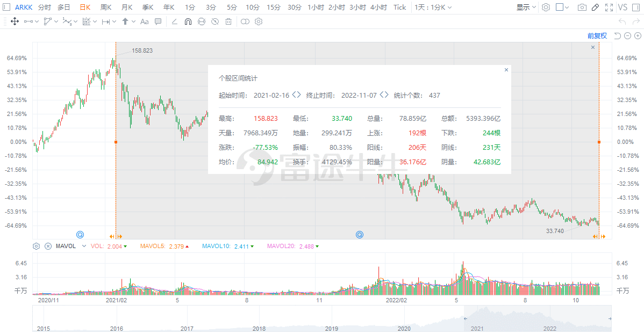This screenshot has height=334, width=644.
Task: Click the 2021 region on timeline navigator
Action: coord(477,328)
